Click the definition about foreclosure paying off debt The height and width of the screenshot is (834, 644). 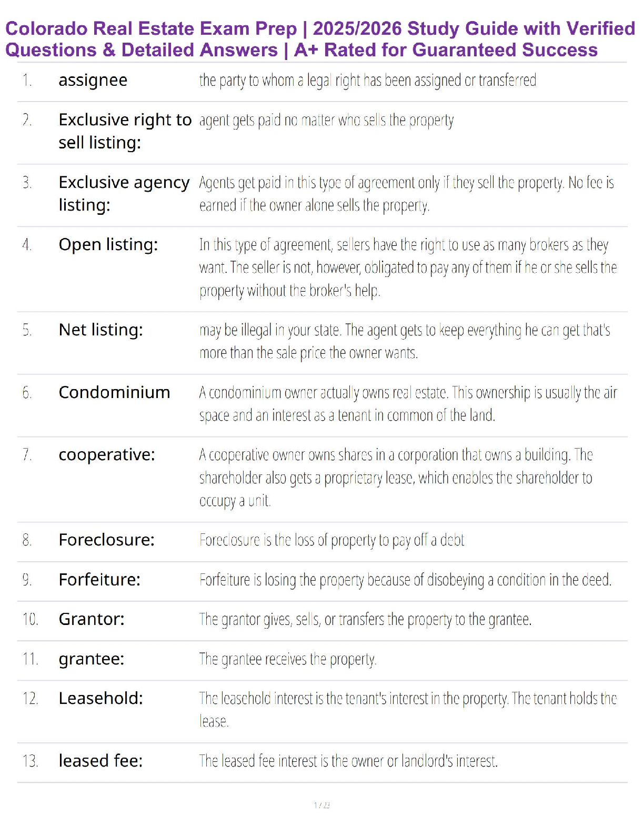[x=331, y=540]
